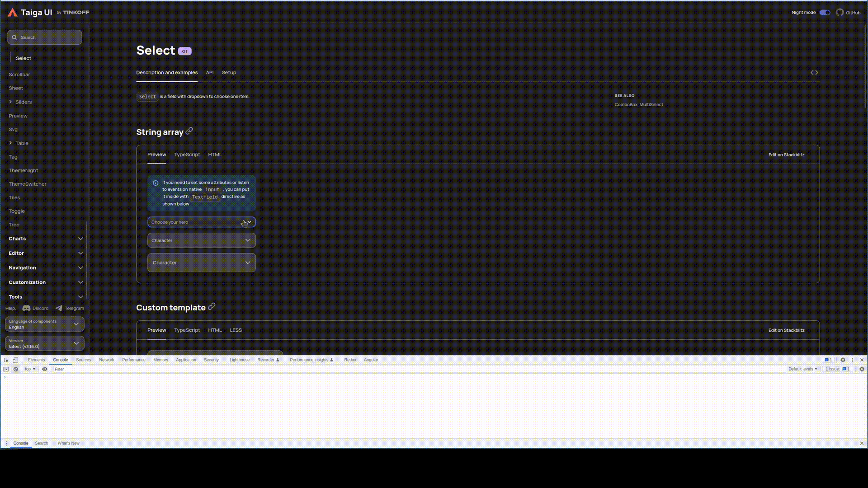Open the Network tab in DevTools

[x=107, y=360]
